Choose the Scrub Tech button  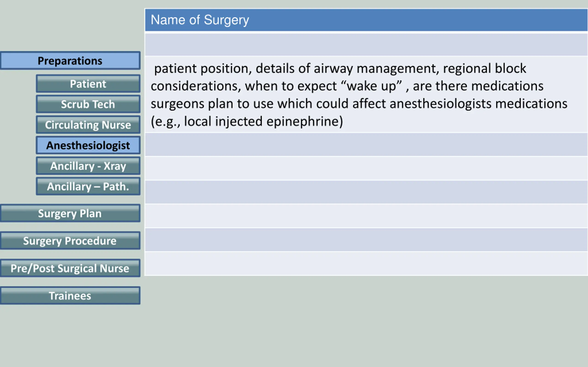tap(88, 104)
